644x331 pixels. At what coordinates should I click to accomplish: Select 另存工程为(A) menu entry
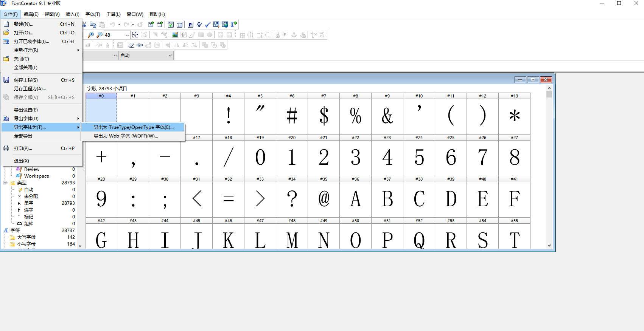point(42,88)
